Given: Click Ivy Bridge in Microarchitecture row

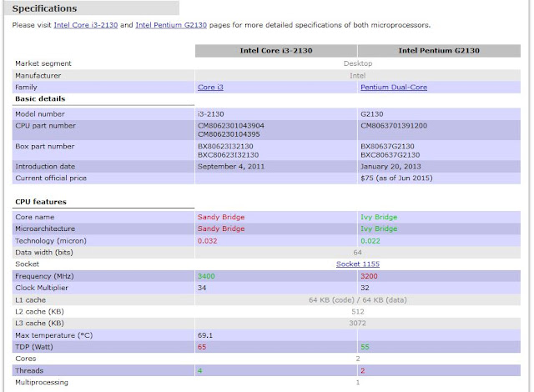Looking at the screenshot, I should pos(379,229).
